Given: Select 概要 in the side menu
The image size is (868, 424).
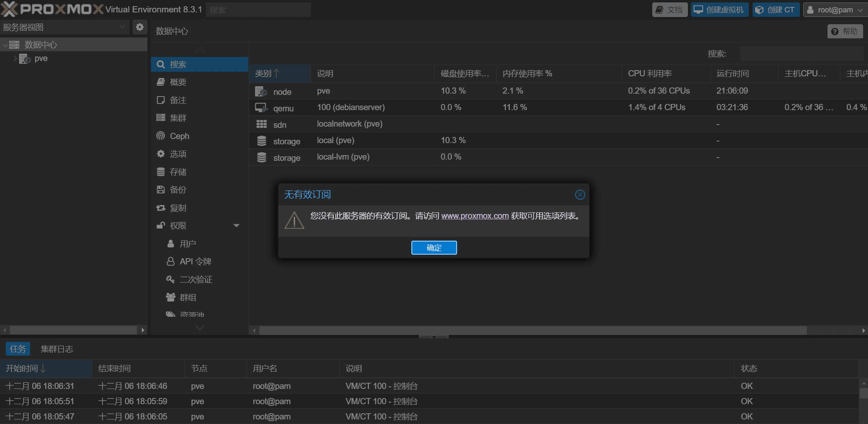Looking at the screenshot, I should tap(200, 82).
